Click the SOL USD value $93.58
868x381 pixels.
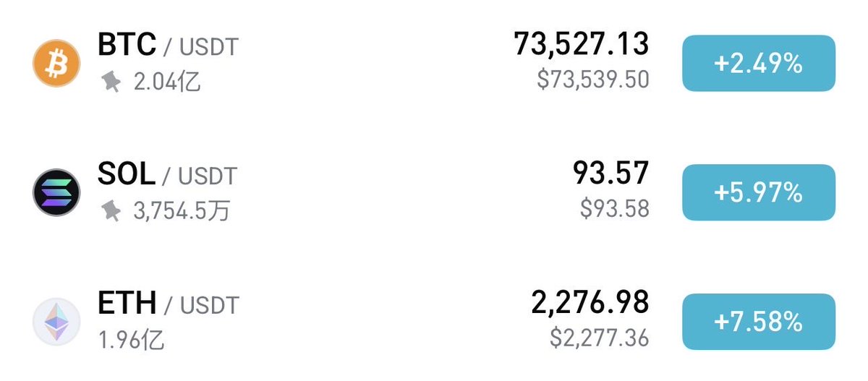pos(614,208)
